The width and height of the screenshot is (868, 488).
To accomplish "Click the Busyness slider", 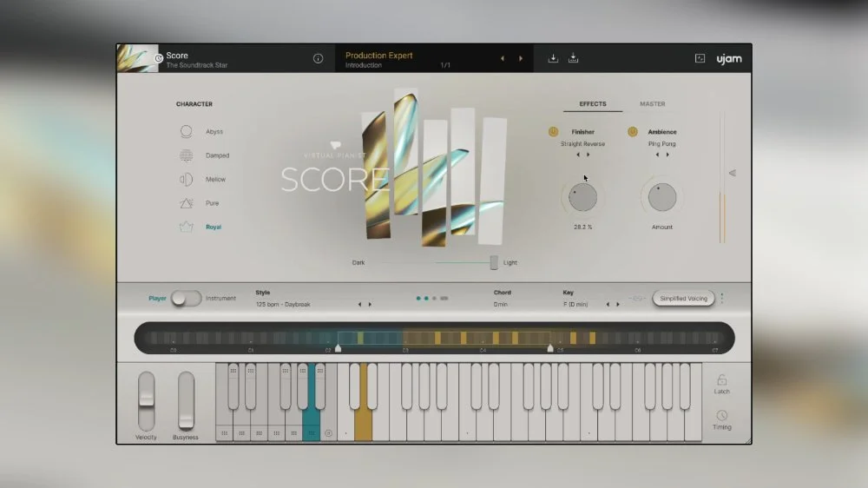I will pyautogui.click(x=186, y=401).
